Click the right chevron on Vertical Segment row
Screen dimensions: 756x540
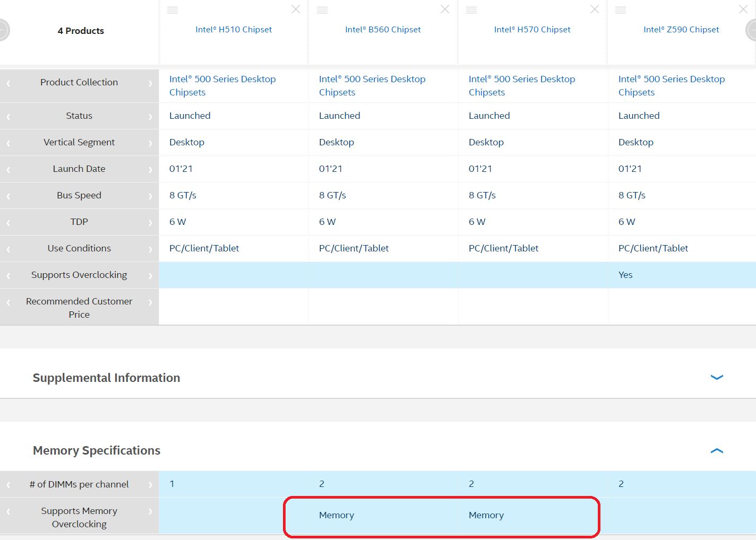[150, 143]
